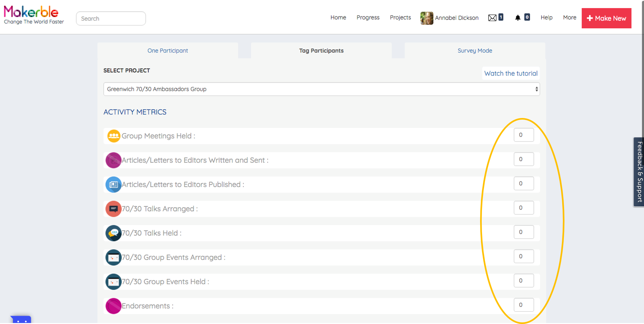Click the Annabel Dickson name link
Image resolution: width=644 pixels, height=324 pixels.
pos(457,18)
